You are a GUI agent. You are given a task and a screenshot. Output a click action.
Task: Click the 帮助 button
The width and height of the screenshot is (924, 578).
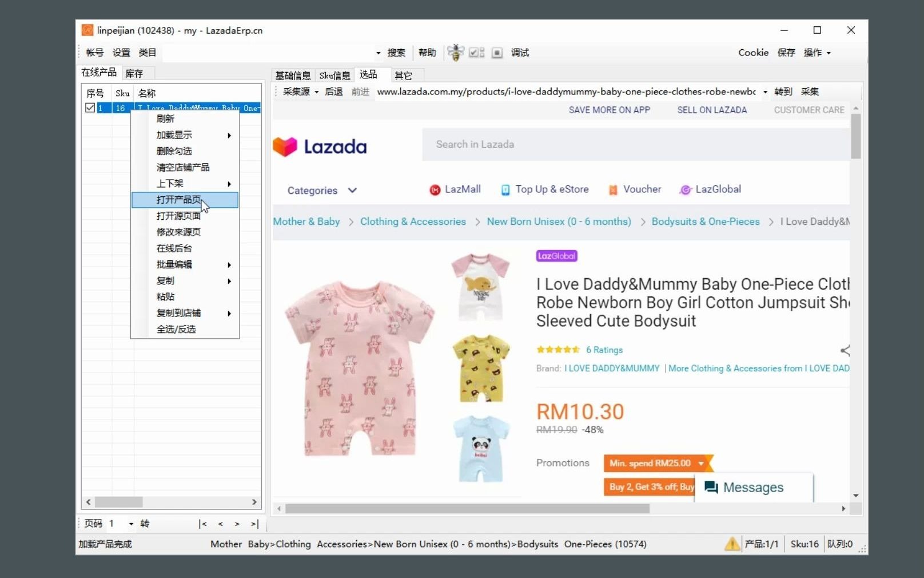pyautogui.click(x=427, y=53)
